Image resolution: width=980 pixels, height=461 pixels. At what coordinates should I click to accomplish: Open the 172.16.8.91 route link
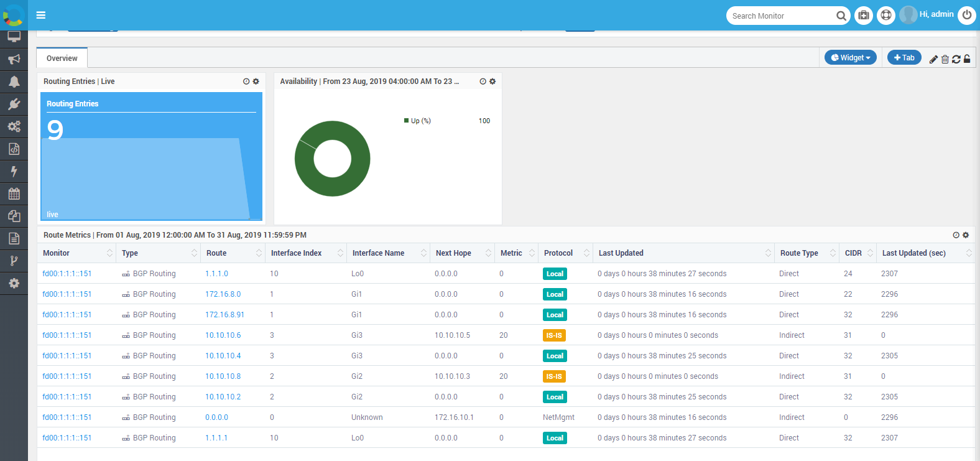tap(225, 315)
